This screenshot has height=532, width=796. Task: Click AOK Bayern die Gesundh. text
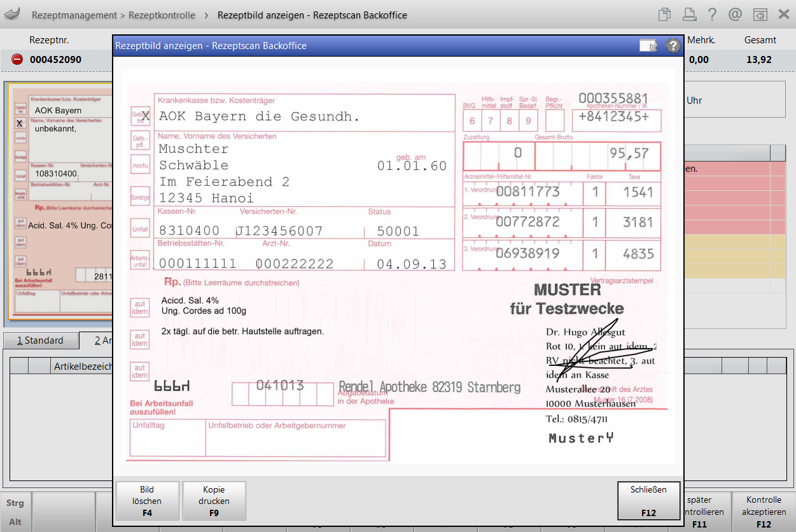[259, 116]
